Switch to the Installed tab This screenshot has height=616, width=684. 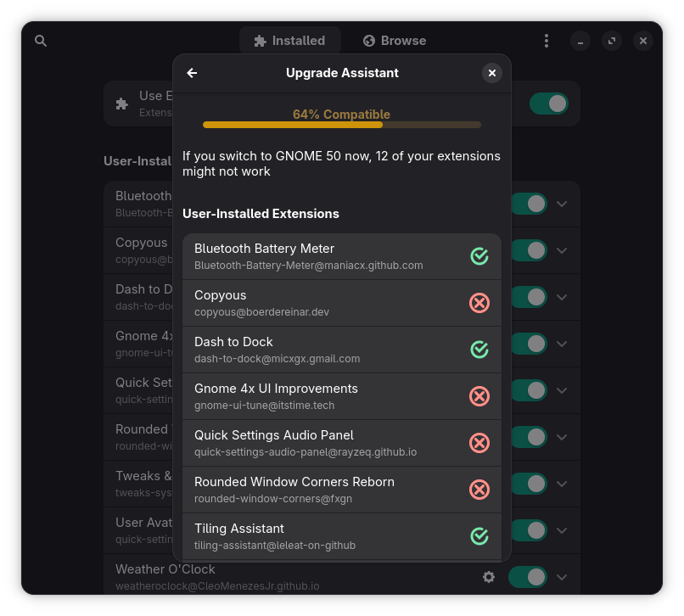289,41
